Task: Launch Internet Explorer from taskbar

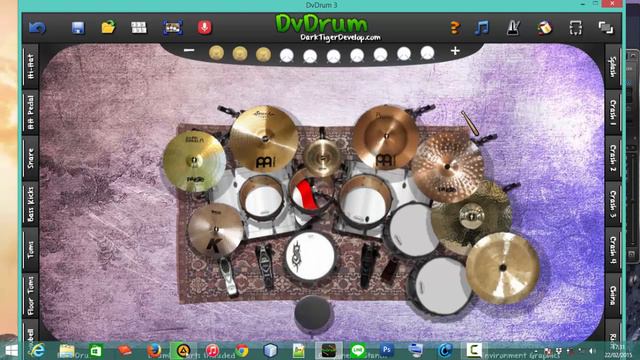Action: [x=38, y=350]
